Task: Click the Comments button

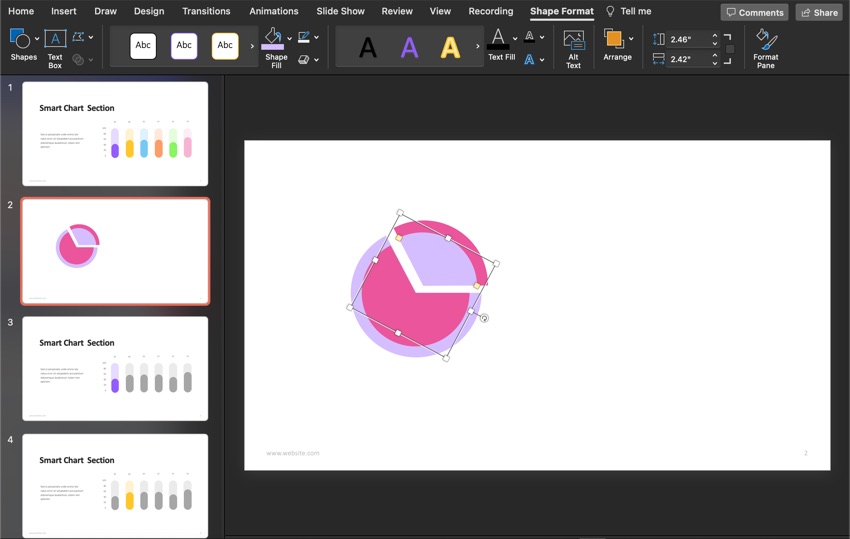Action: point(754,12)
